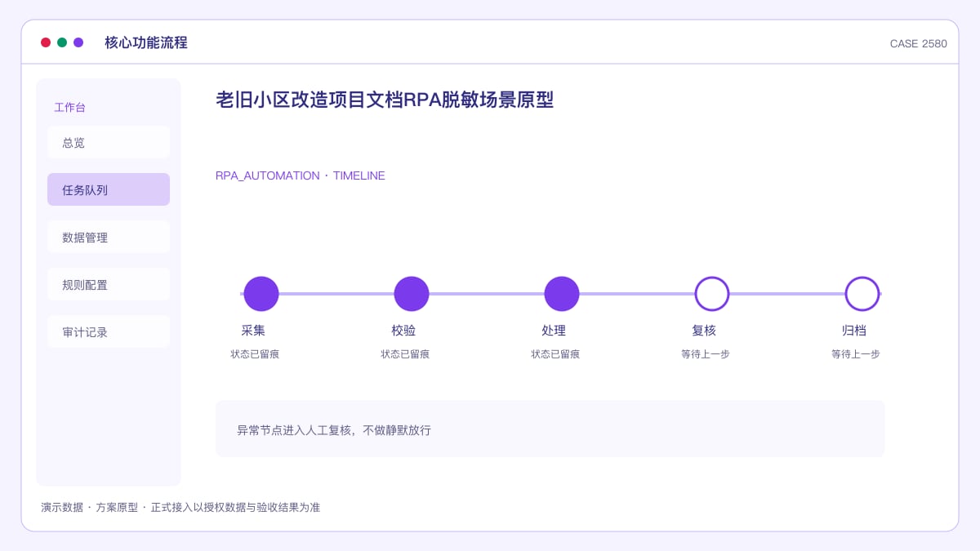The height and width of the screenshot is (551, 980).
Task: Click 状态已留痕 under 校验
Action: pyautogui.click(x=405, y=354)
